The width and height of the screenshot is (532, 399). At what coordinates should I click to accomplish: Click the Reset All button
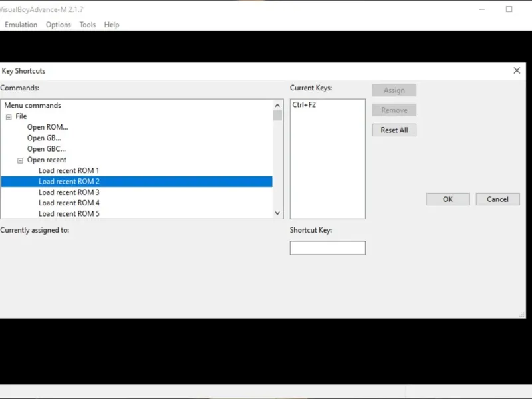tap(394, 130)
